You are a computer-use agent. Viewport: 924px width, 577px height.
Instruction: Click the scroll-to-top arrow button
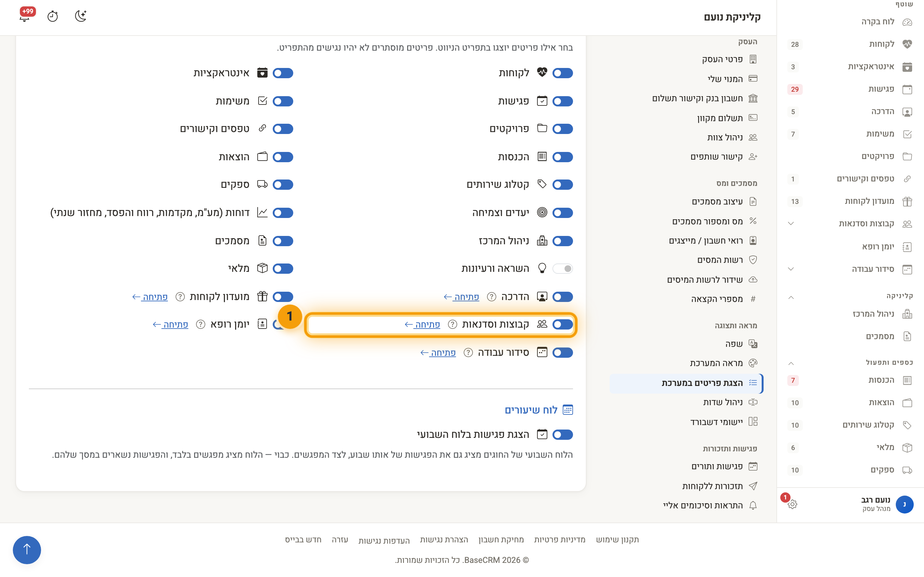[x=27, y=549]
